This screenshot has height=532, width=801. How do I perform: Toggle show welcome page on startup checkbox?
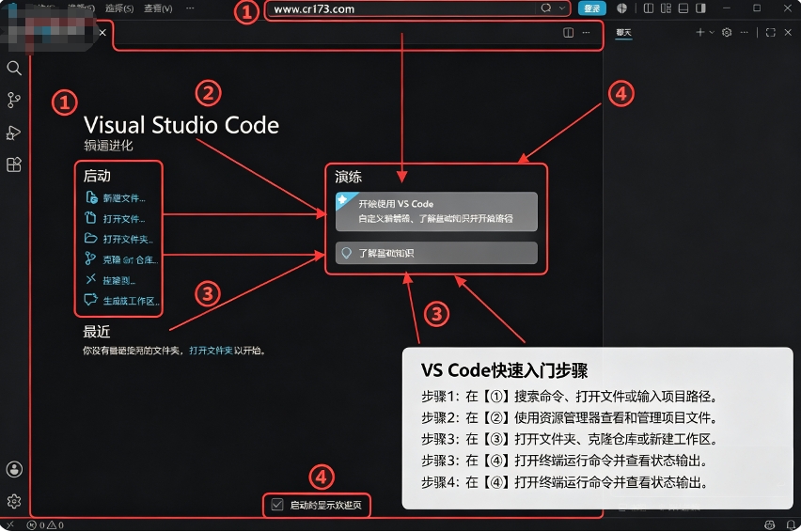click(x=277, y=505)
